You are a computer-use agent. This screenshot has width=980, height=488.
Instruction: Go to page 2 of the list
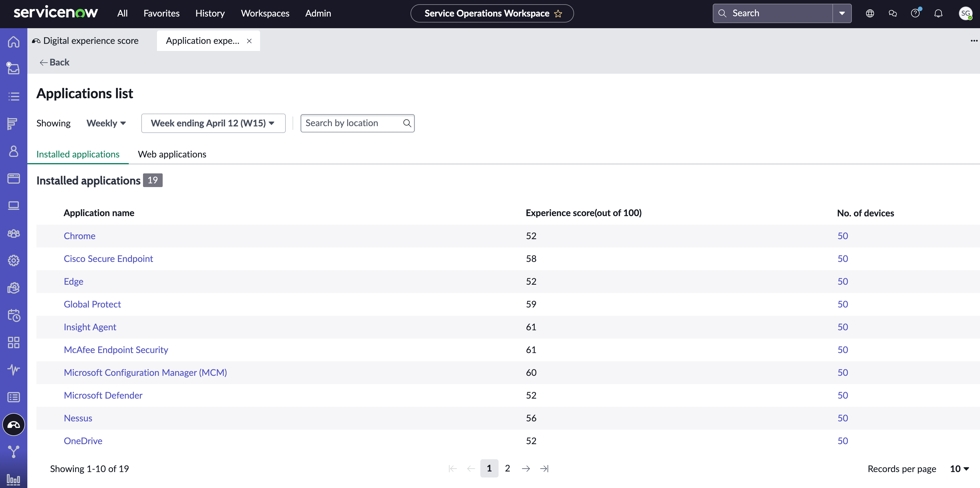(507, 468)
